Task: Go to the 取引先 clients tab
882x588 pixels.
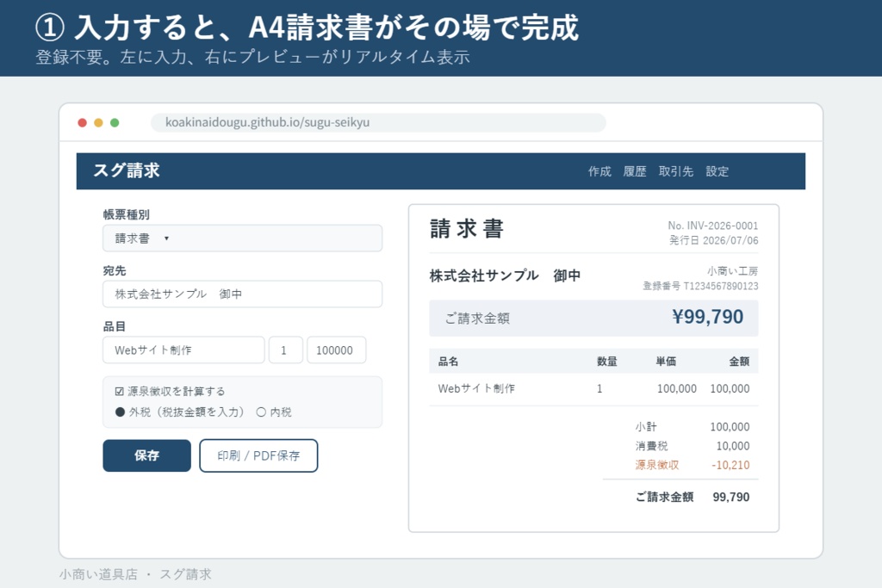Action: 675,171
